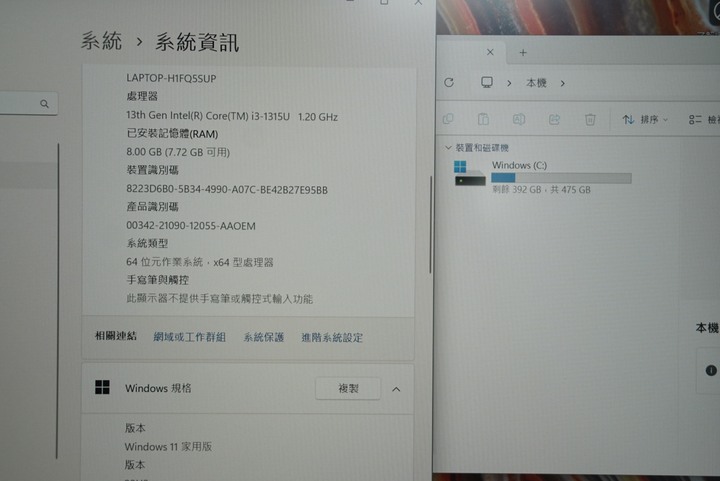
Task: Add a new File Explorer tab
Action: click(x=523, y=52)
